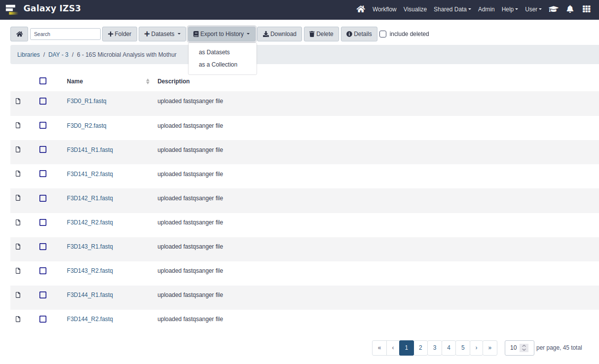
Task: Tick the select-all checkbox in header
Action: [x=43, y=81]
